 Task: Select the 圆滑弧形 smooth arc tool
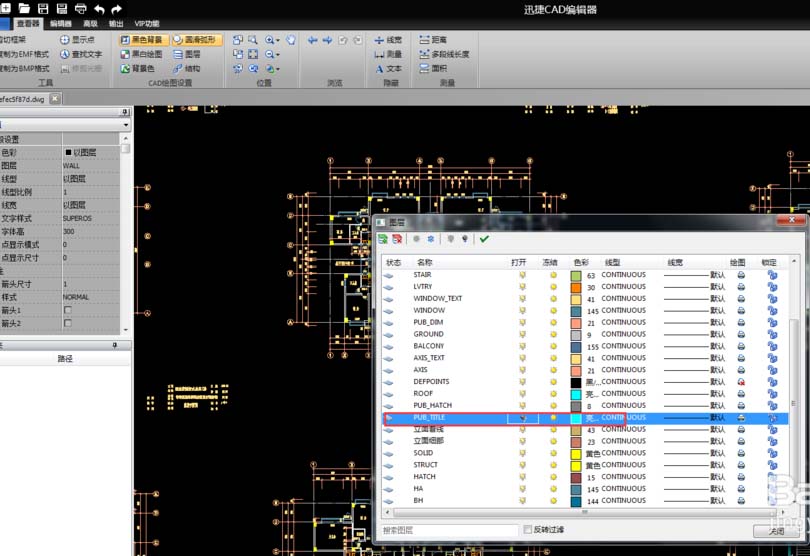click(194, 40)
